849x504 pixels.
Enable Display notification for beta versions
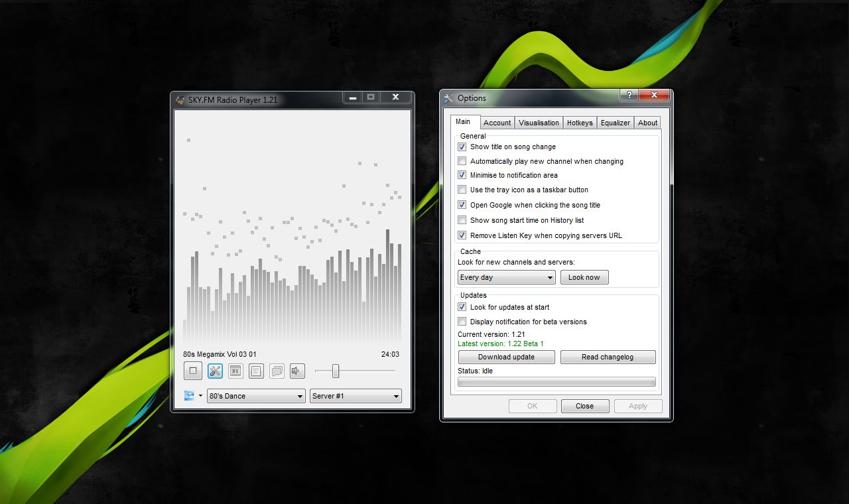tap(462, 322)
